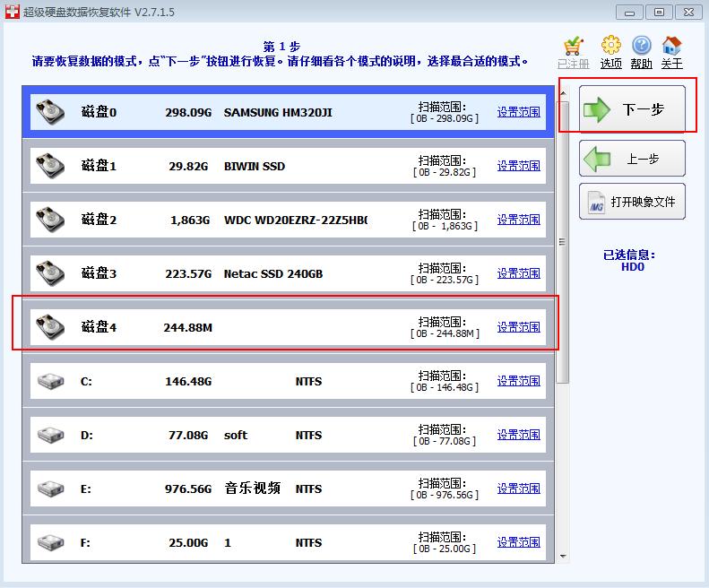Viewport: 709px width, 588px height.
Task: Click 设置范围 link for 磁盘0
Action: [519, 112]
